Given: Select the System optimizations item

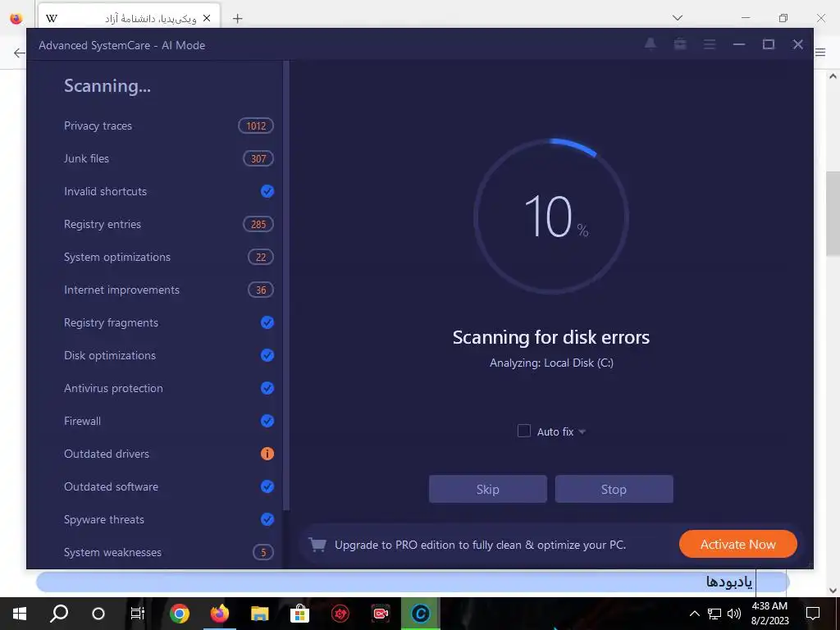Looking at the screenshot, I should (x=117, y=257).
